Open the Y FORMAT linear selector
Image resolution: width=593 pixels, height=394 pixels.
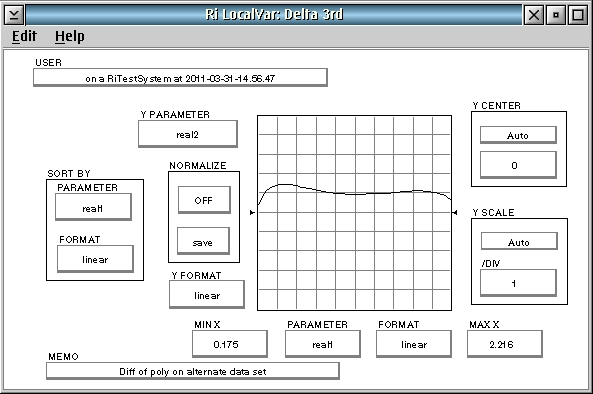click(206, 295)
